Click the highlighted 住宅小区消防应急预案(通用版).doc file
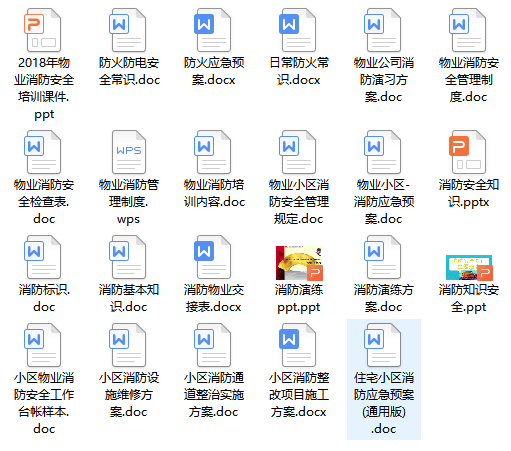The height and width of the screenshot is (451, 511). pyautogui.click(x=384, y=379)
